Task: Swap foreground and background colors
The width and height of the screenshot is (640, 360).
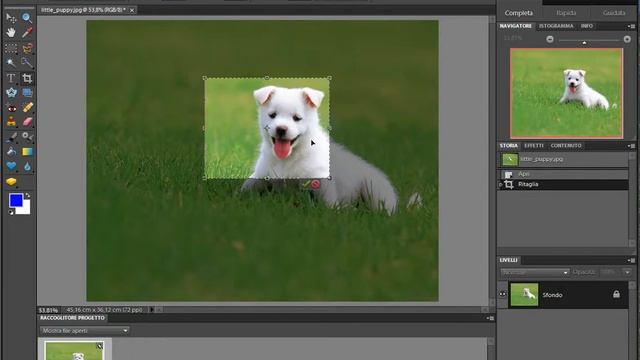Action: tap(27, 196)
